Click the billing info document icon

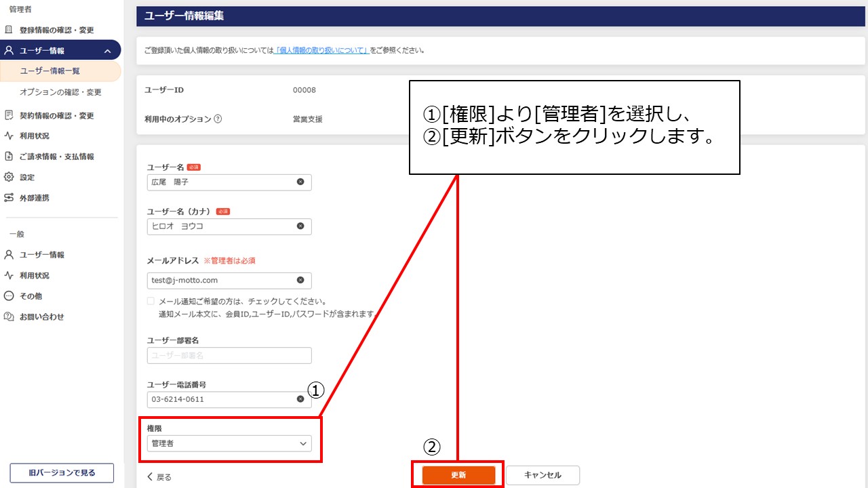[x=9, y=157]
